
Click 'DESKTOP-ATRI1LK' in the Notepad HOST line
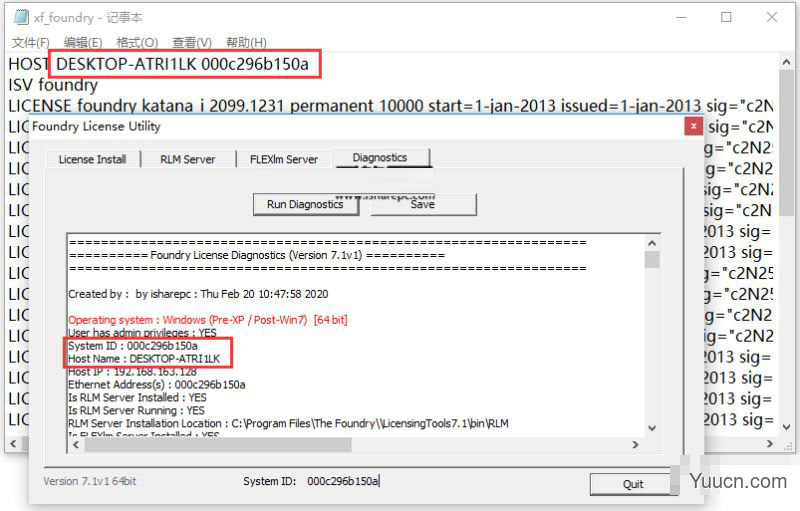tap(126, 64)
